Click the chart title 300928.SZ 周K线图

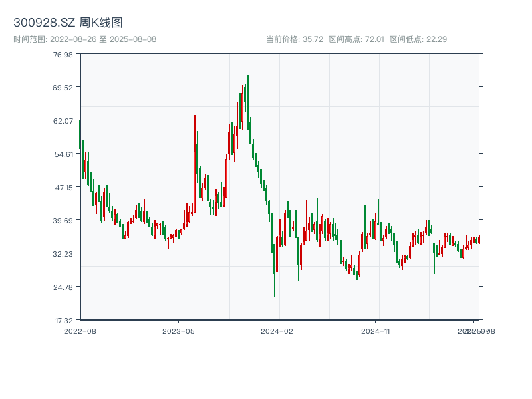(x=68, y=23)
